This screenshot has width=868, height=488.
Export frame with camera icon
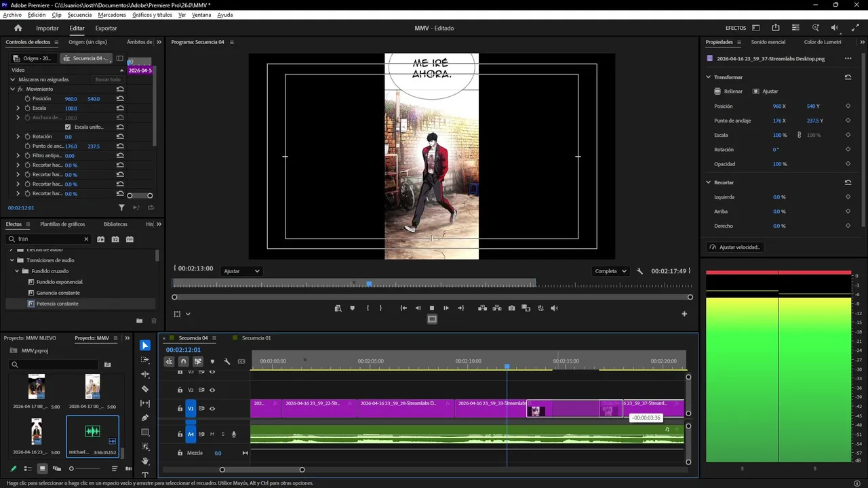pos(511,308)
